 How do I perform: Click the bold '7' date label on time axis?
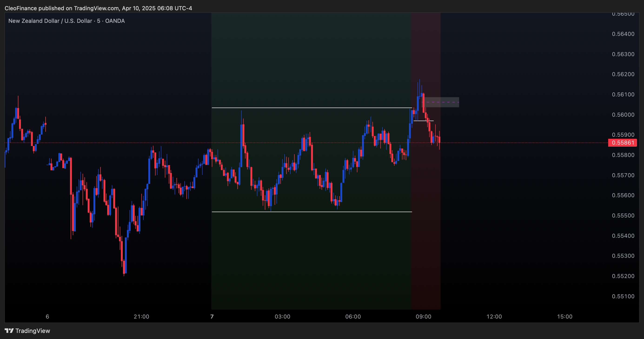pos(212,317)
